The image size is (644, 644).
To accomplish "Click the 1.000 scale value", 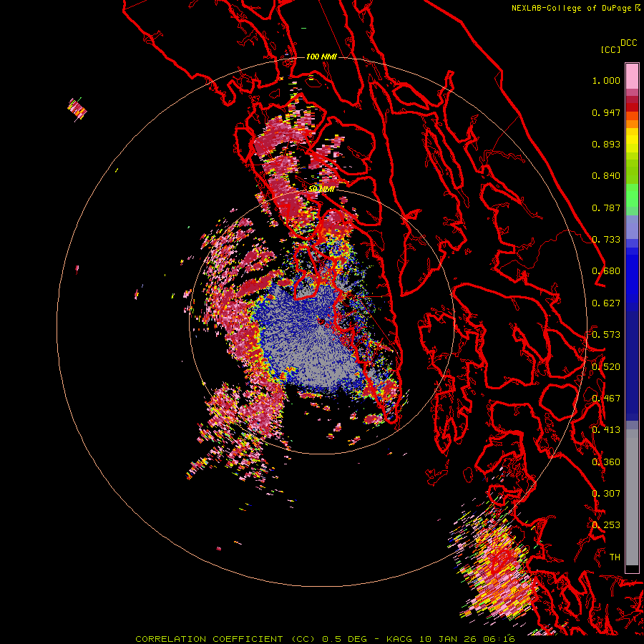I will click(x=606, y=80).
